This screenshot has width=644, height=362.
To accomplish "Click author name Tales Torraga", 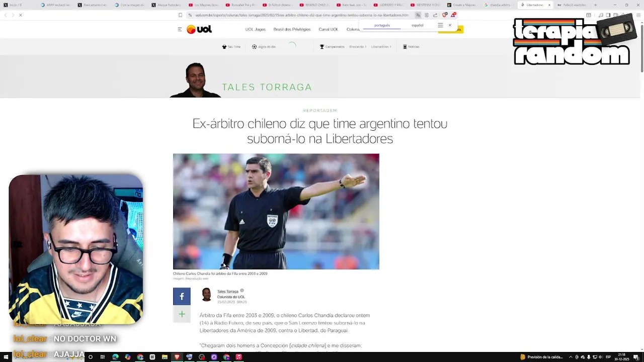I will pos(227,291).
